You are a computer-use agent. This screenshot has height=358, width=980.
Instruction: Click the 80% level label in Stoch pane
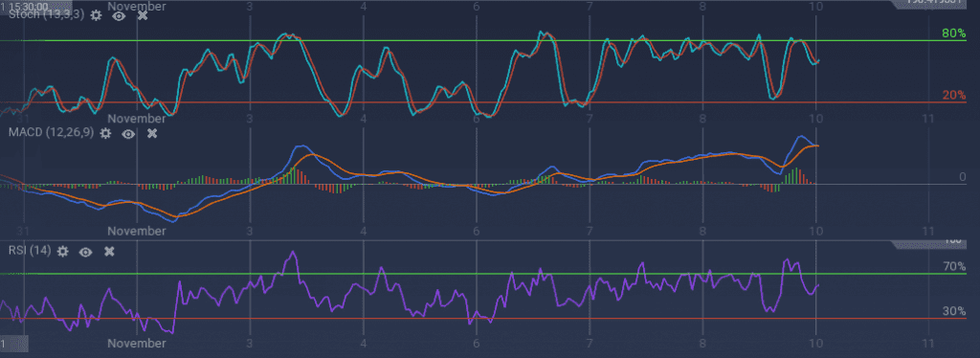click(x=954, y=34)
